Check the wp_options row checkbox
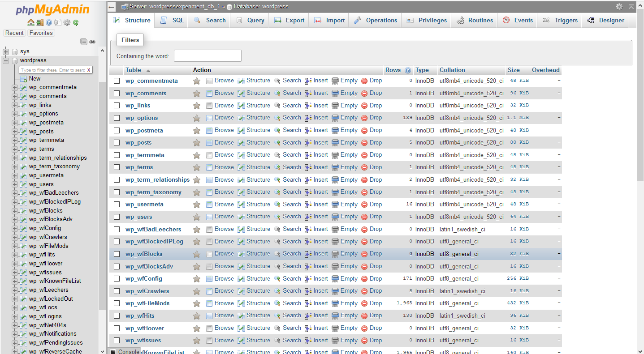 click(116, 117)
